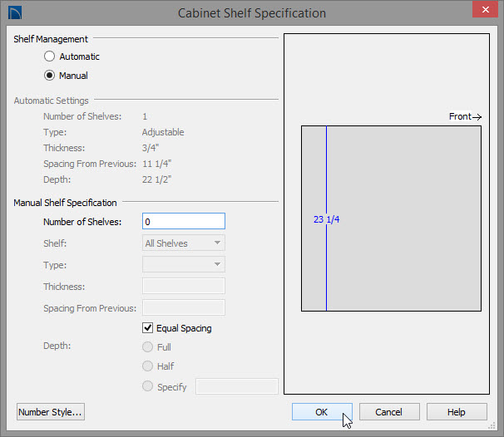Open the Shelf 'All Shelves' dropdown

point(184,243)
